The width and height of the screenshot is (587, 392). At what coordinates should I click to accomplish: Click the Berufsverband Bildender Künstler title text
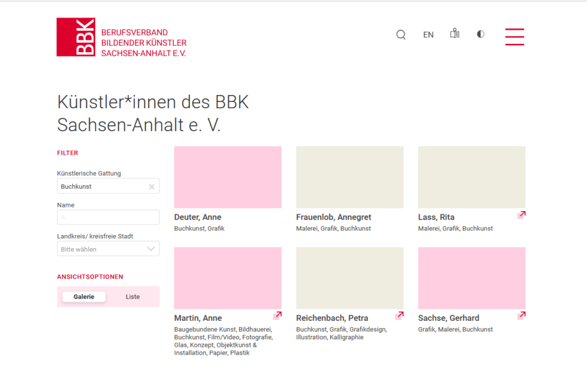click(144, 42)
